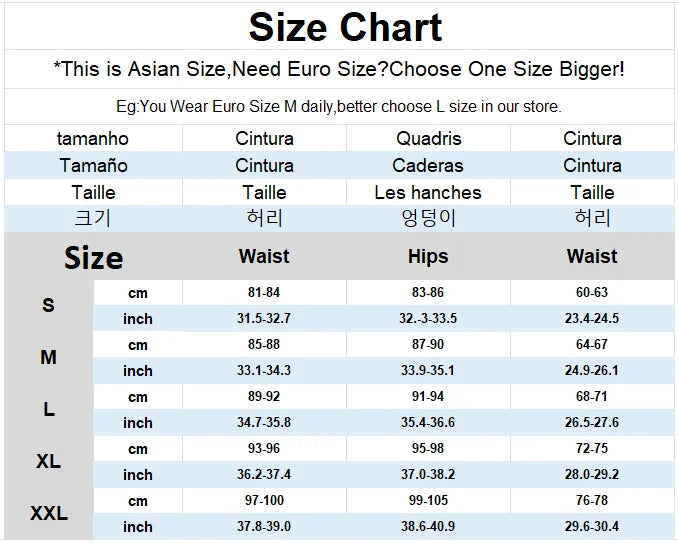Click the bold Size column header

coord(93,258)
